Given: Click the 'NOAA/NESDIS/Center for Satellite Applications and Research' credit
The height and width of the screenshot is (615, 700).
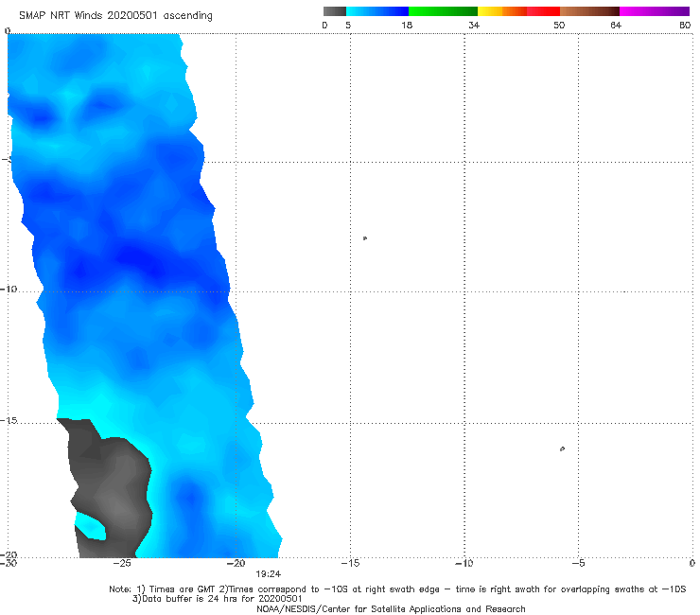Looking at the screenshot, I should [x=391, y=609].
